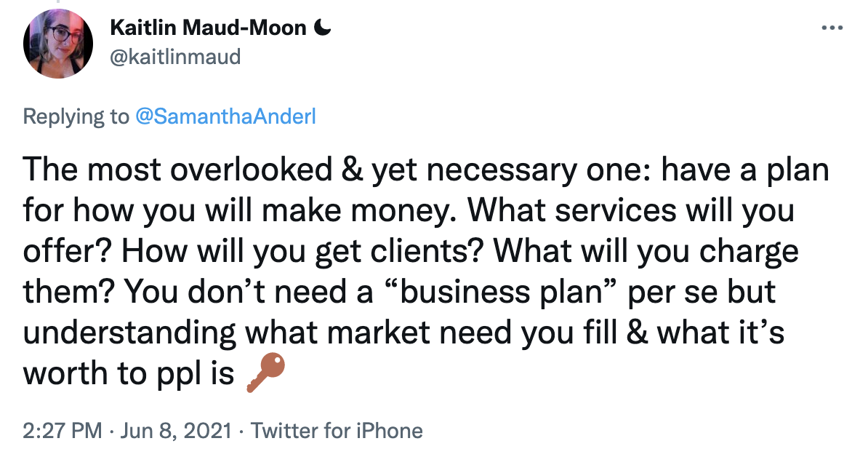
Task: Click the phrase "What will you charge"
Action: click(646, 251)
